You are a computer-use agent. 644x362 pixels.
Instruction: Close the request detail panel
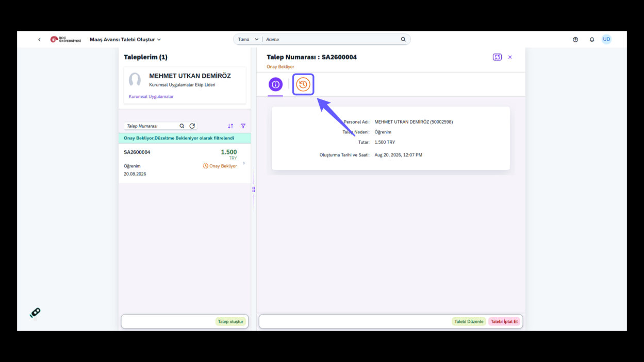[510, 57]
